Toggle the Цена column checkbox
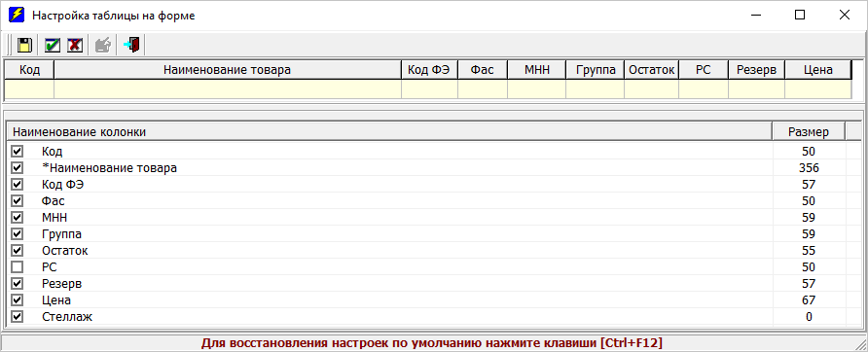The image size is (868, 352). [18, 300]
